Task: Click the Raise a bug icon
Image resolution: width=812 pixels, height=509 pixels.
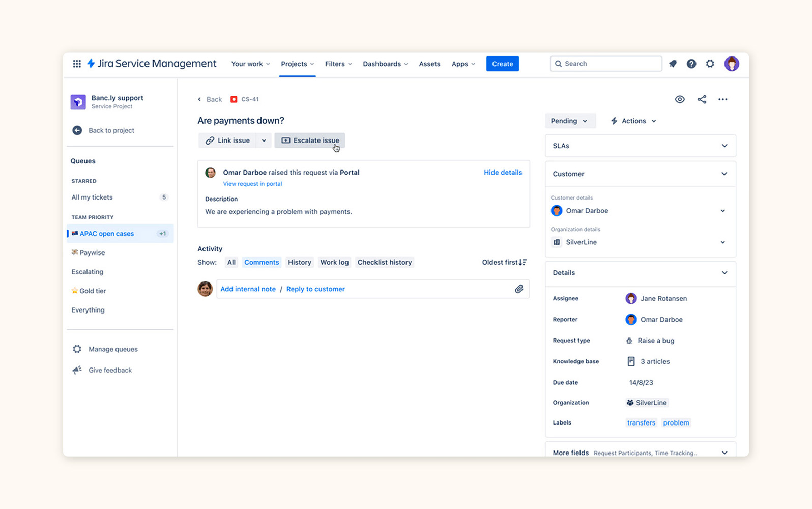Action: tap(629, 341)
